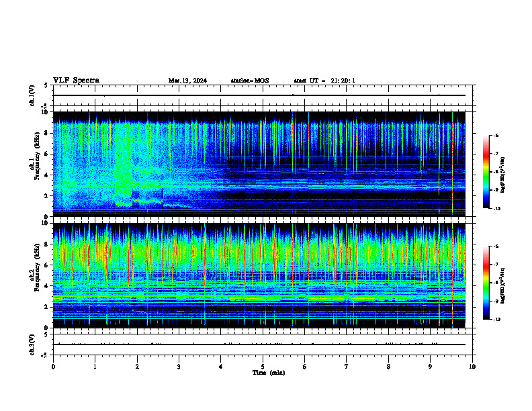Select the "start UT = 21:20: 1" text
532x411 pixels.
coord(324,81)
